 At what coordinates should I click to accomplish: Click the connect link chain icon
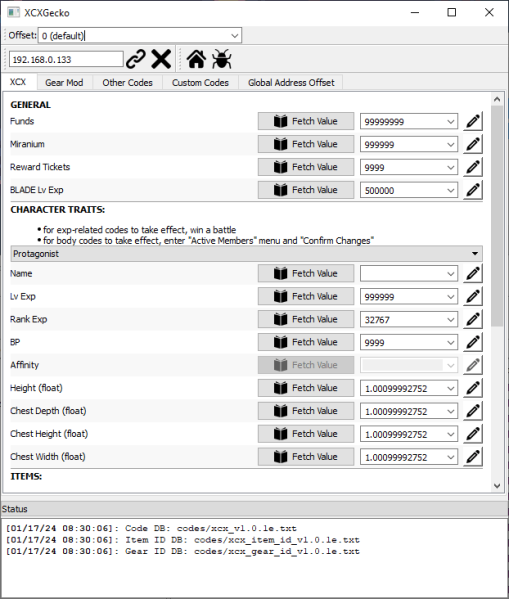(136, 59)
